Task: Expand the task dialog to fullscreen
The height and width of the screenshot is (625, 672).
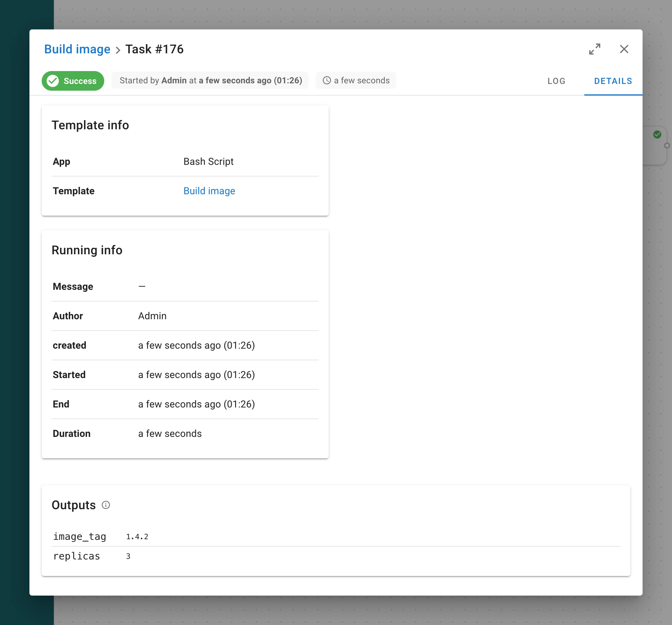Action: coord(595,49)
